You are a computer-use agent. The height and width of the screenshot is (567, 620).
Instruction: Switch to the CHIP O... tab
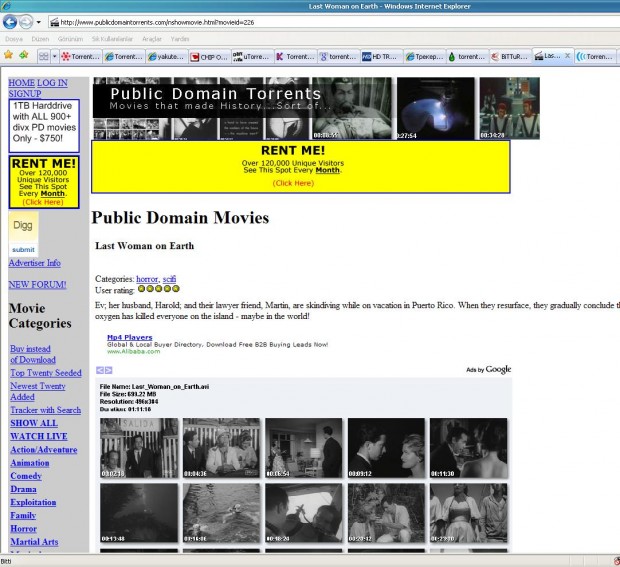(210, 57)
